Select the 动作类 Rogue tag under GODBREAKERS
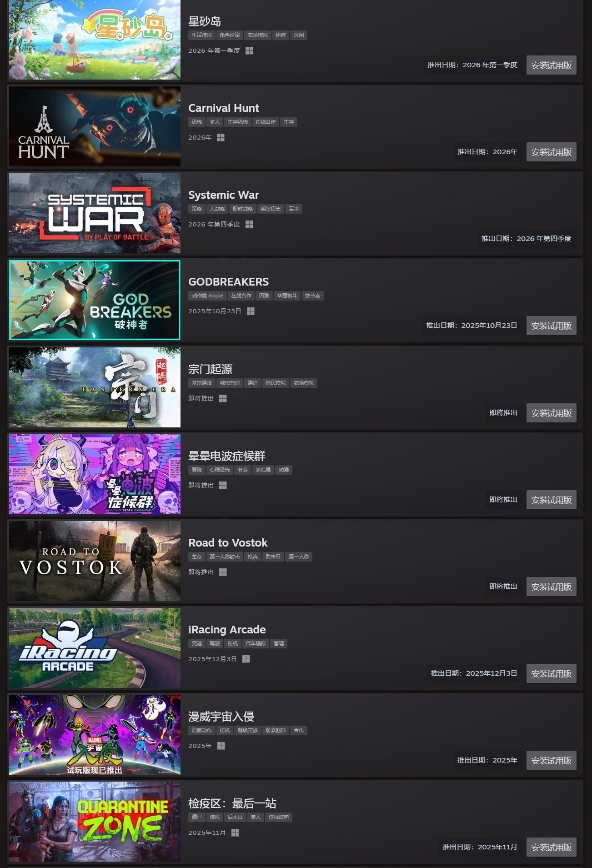This screenshot has width=592, height=868. 207,296
